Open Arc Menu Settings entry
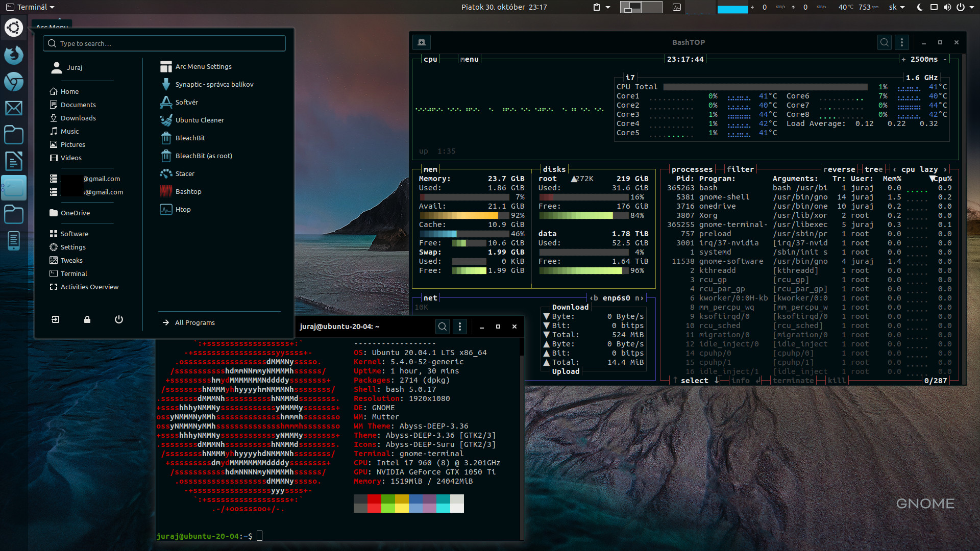 point(195,67)
